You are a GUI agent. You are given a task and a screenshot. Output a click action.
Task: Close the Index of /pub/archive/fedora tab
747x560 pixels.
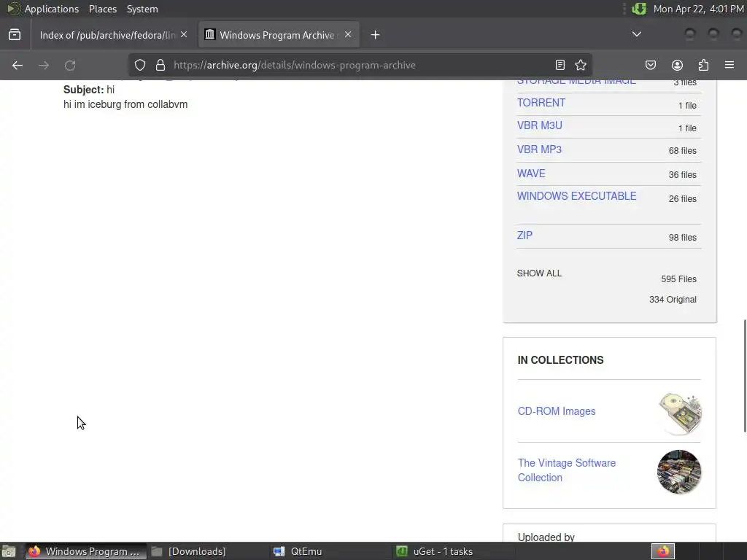pos(184,34)
